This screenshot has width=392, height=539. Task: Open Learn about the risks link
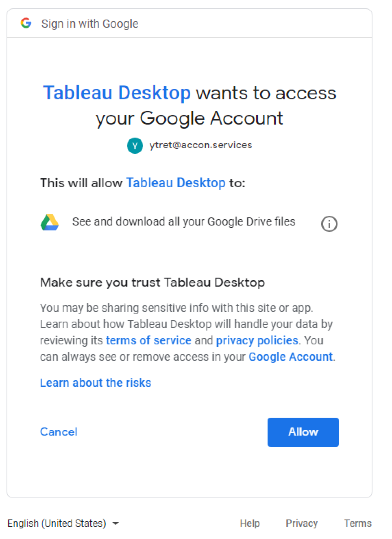(96, 383)
